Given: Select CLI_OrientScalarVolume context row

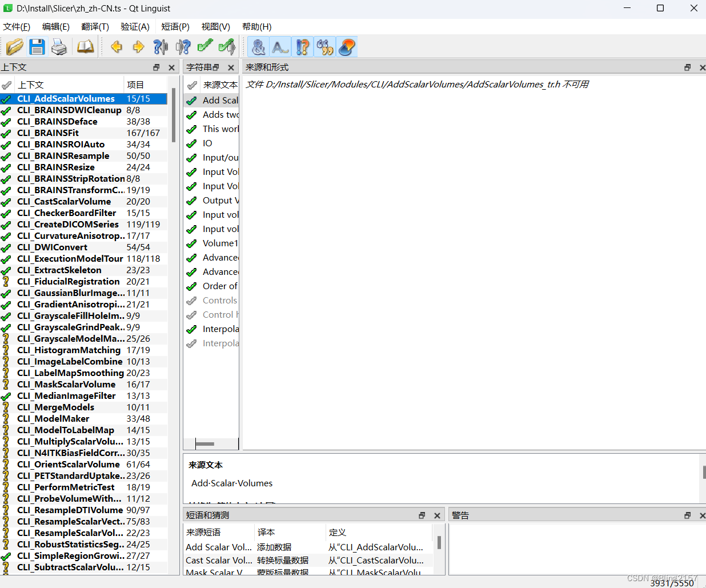Looking at the screenshot, I should pos(84,465).
